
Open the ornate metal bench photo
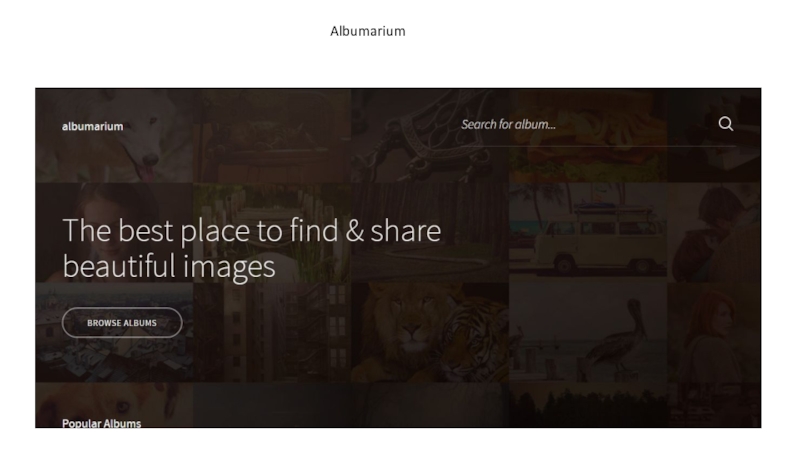point(430,135)
